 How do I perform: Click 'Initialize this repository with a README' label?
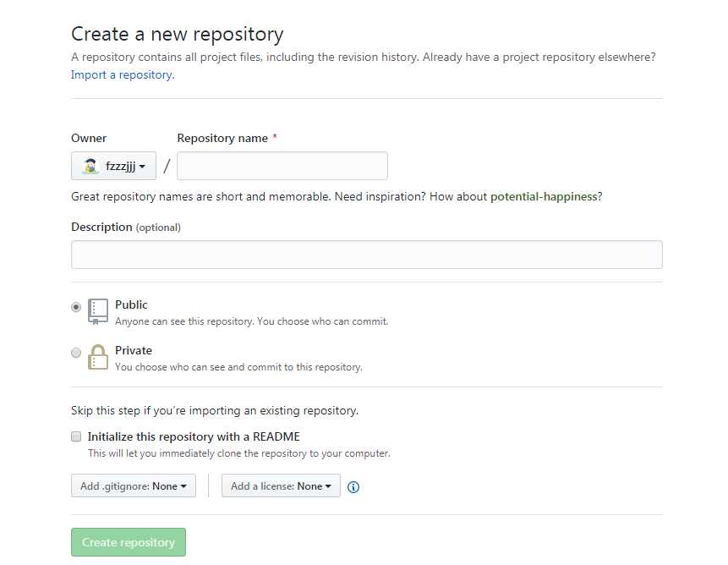click(x=194, y=436)
